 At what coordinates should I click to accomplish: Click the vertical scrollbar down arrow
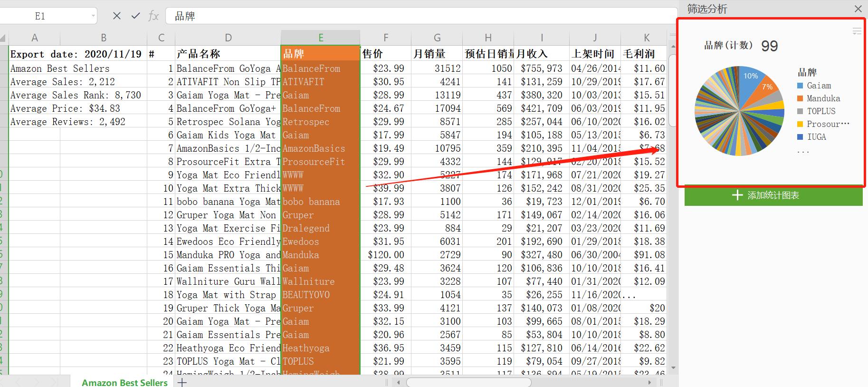tap(673, 368)
